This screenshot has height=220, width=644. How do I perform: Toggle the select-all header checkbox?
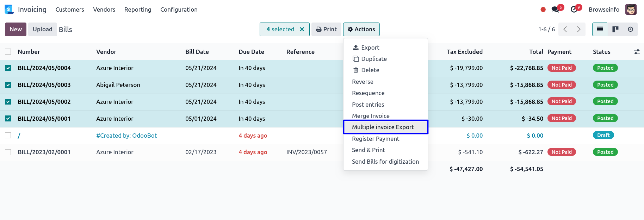click(8, 52)
